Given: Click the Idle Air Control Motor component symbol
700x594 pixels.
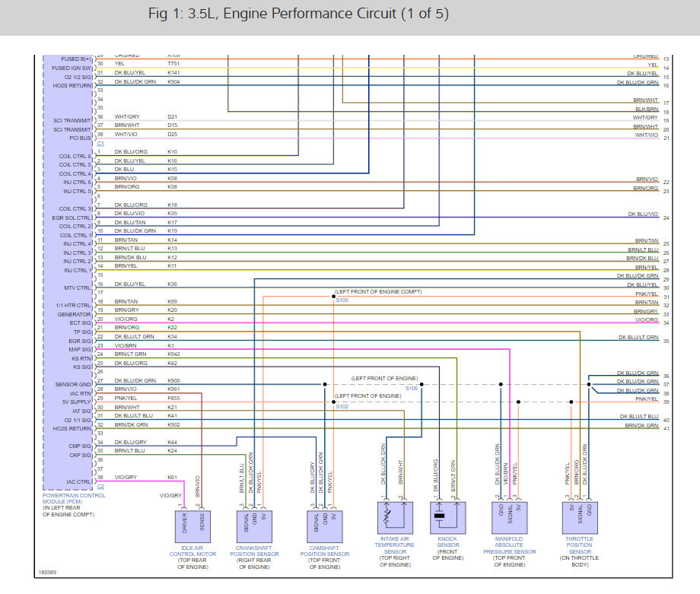Looking at the screenshot, I should [192, 526].
